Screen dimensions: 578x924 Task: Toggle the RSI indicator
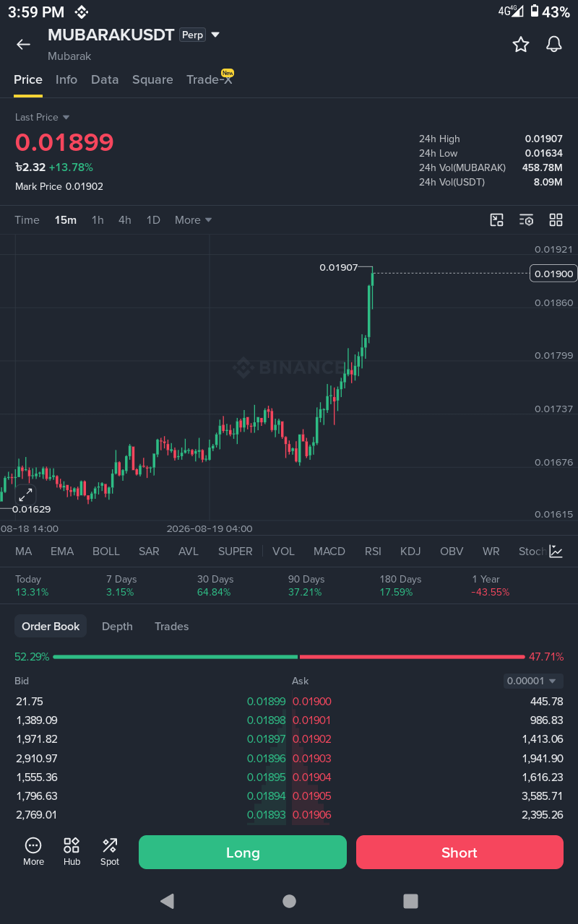[x=373, y=552]
